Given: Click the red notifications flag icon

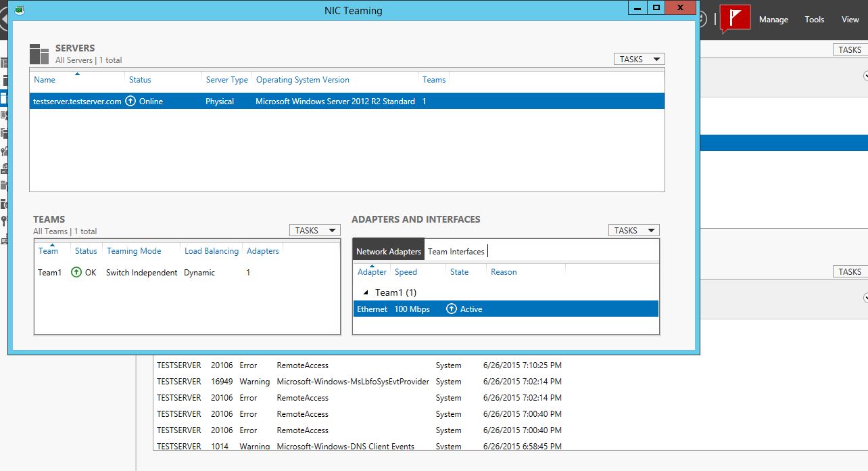Looking at the screenshot, I should pos(735,18).
